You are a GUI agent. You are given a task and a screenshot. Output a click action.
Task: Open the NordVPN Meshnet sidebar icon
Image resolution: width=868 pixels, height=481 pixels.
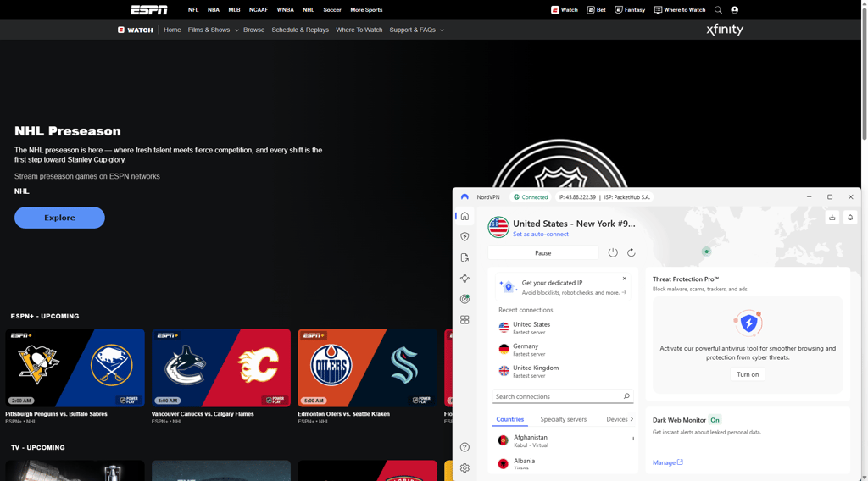(x=465, y=278)
